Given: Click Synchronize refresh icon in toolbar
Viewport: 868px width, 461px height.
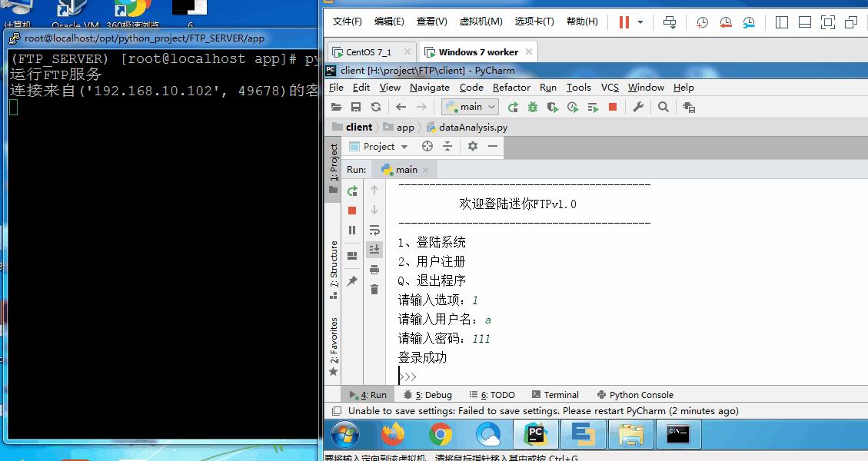Looking at the screenshot, I should 376,107.
